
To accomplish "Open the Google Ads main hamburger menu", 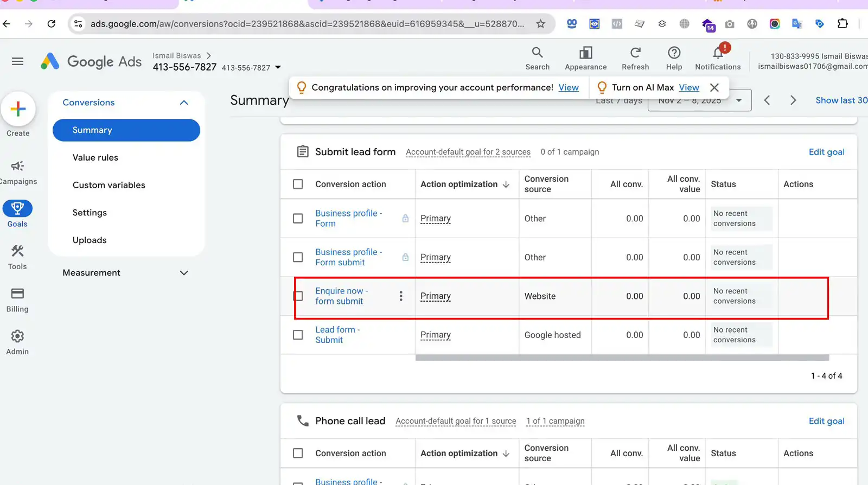I will (x=17, y=61).
